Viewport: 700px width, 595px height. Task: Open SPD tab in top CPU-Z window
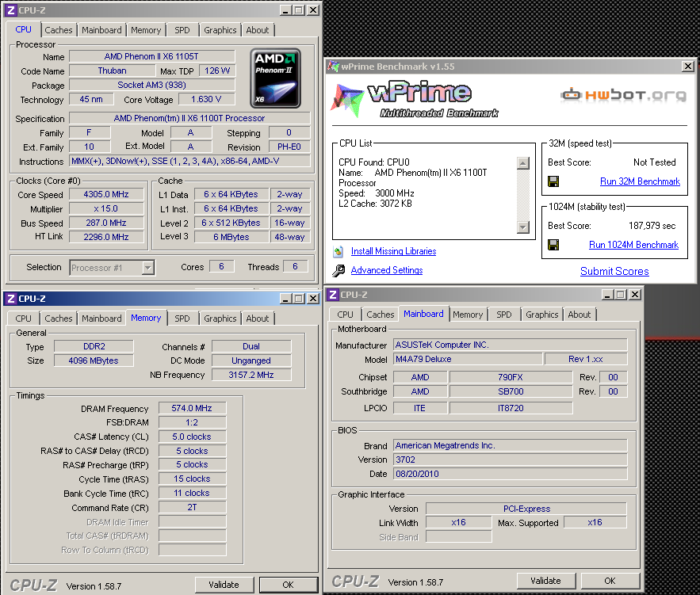182,30
